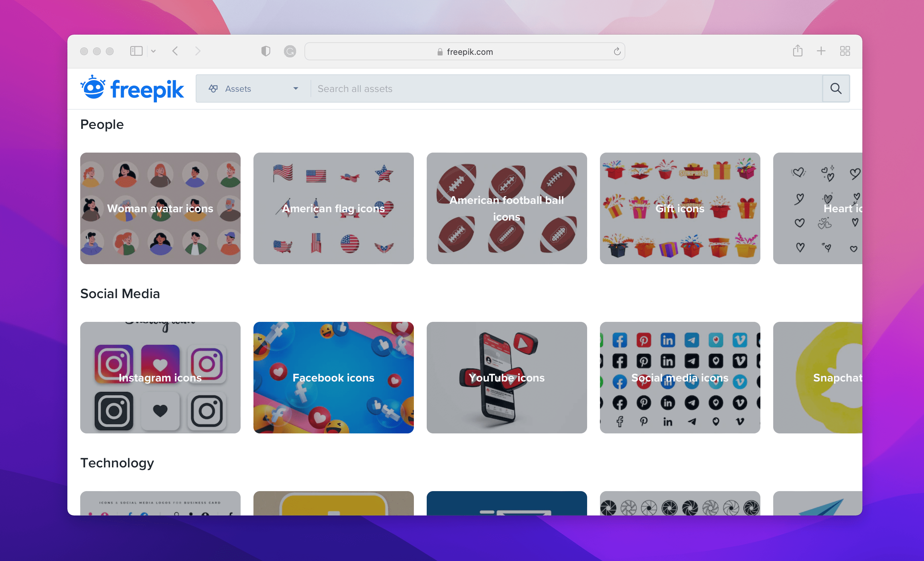Open the Assets category dropdown
924x561 pixels.
pos(253,88)
